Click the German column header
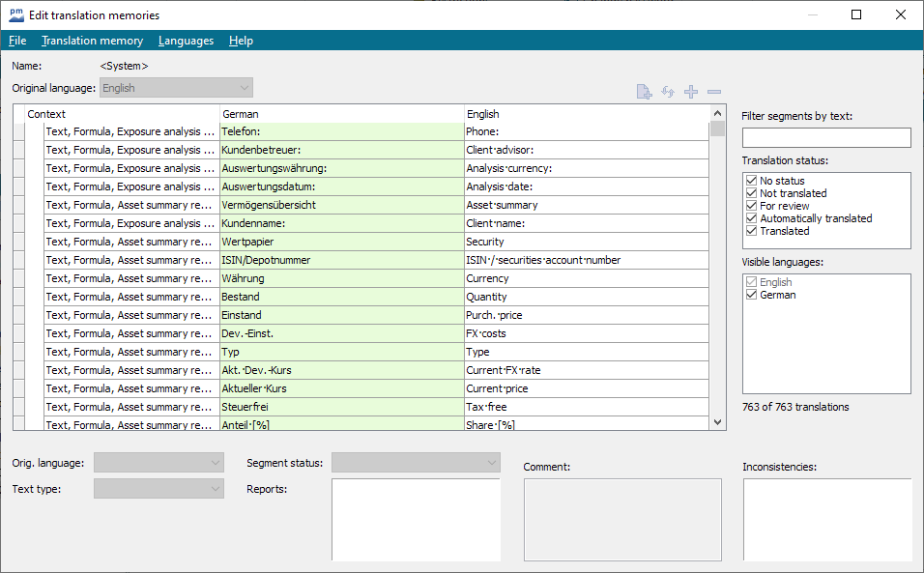The width and height of the screenshot is (924, 573). [x=341, y=114]
